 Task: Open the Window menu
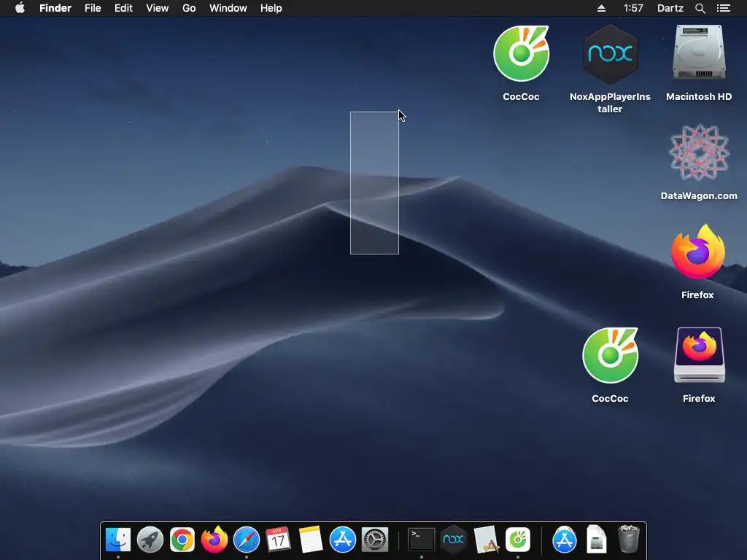click(x=228, y=8)
